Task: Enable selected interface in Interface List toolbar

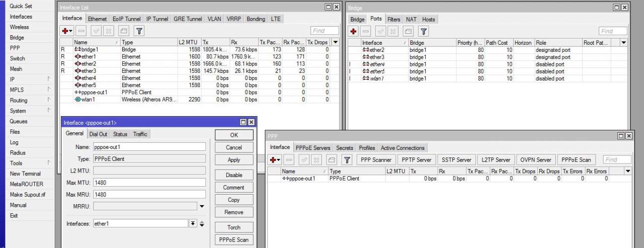Action: pyautogui.click(x=97, y=31)
